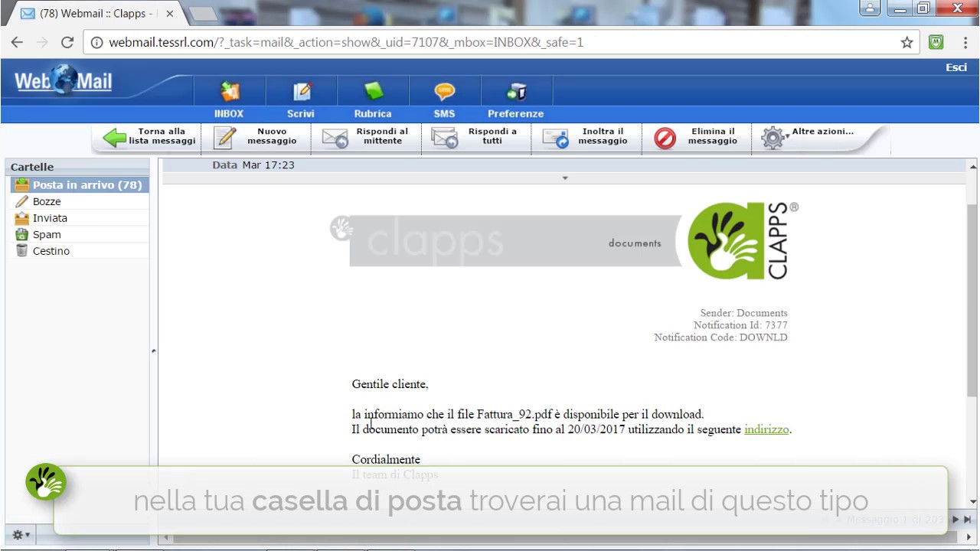Click the green shield extension icon
The height and width of the screenshot is (551, 980).
(x=936, y=42)
